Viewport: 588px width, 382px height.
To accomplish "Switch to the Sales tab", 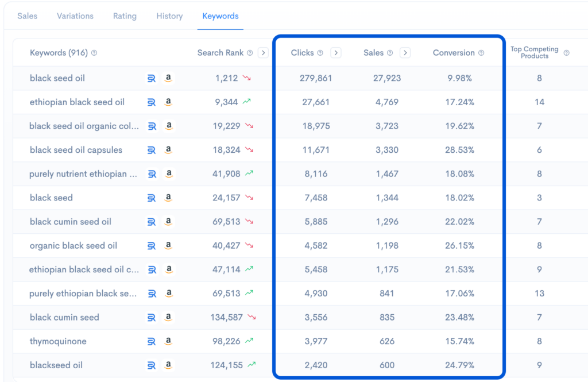I will coord(27,16).
